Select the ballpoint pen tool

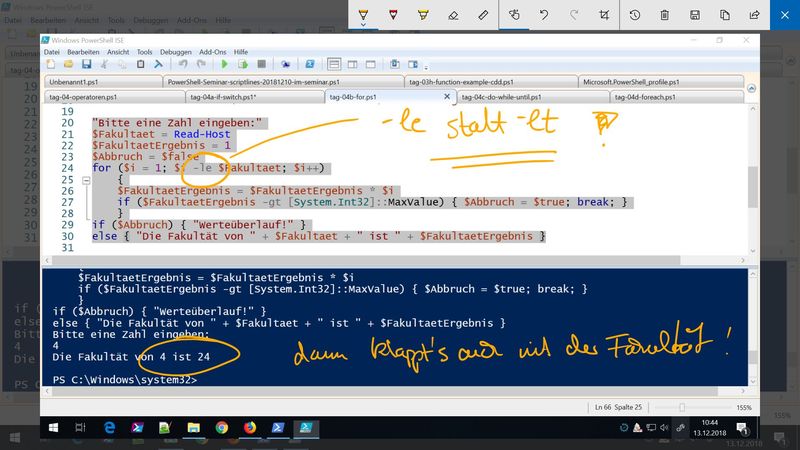coord(363,14)
